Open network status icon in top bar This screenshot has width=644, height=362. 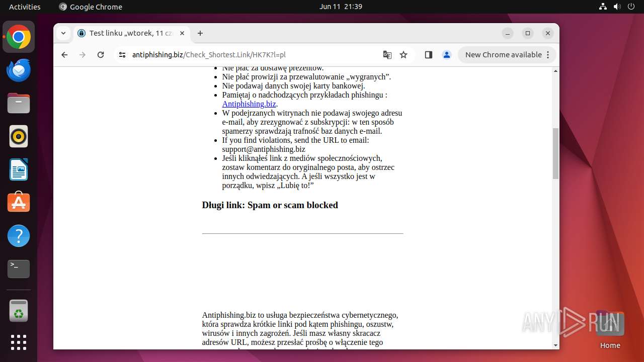(x=603, y=7)
